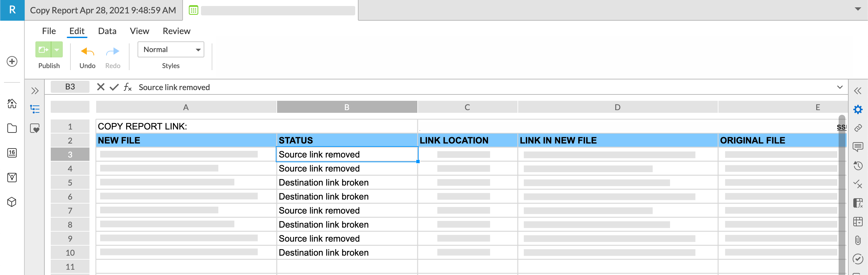This screenshot has width=868, height=275.
Task: Click the R application logo icon
Action: click(12, 10)
